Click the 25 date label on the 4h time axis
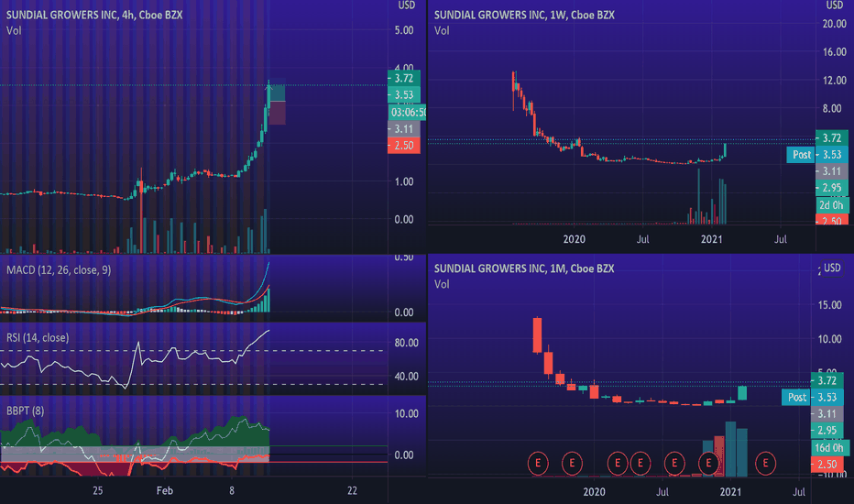Viewport: 854px width, 504px height. pos(97,490)
